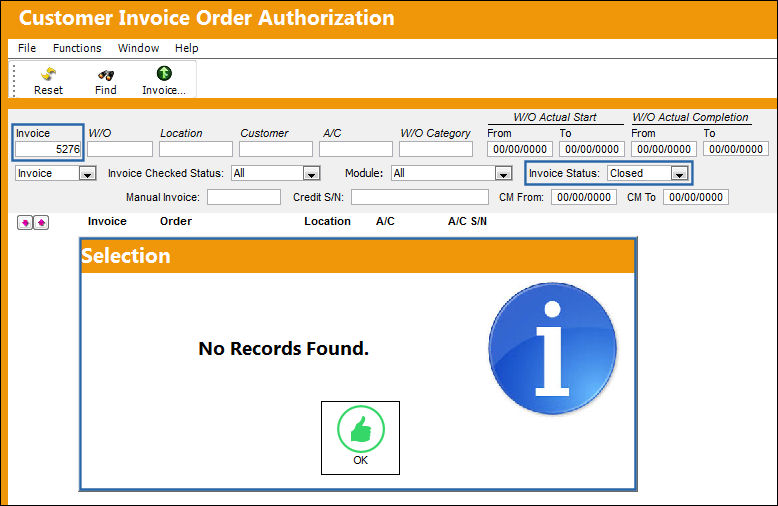Click the 'No Records Found.' message text
Screen dimensions: 778x506
point(283,348)
